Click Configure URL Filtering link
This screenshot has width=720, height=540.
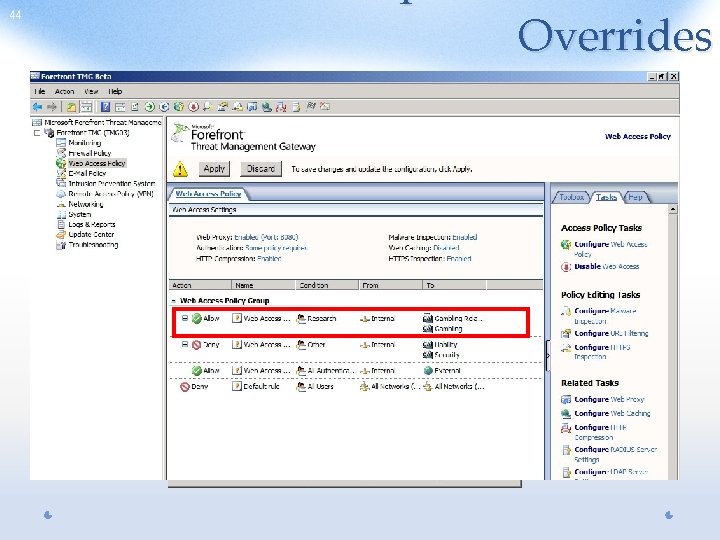[x=611, y=333]
